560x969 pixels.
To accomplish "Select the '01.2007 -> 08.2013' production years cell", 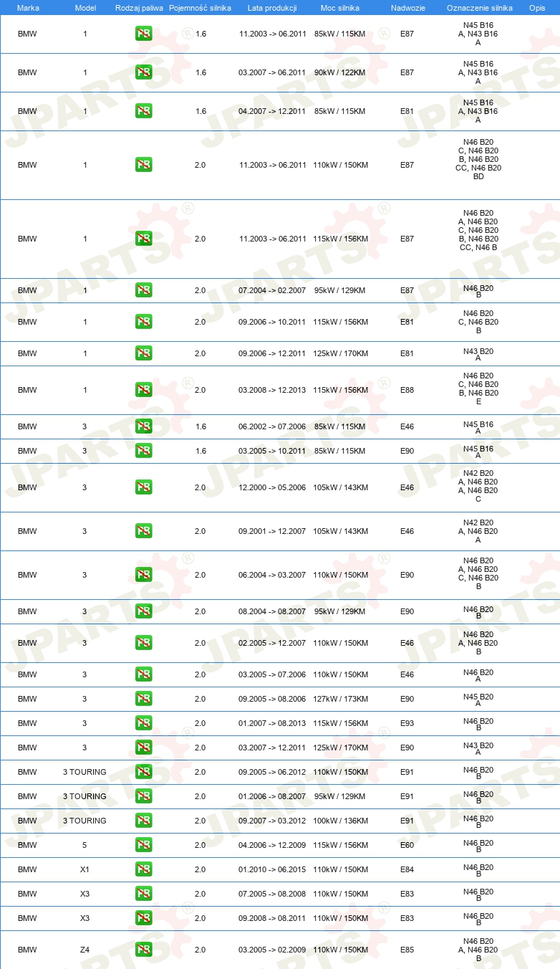I will pos(272,723).
